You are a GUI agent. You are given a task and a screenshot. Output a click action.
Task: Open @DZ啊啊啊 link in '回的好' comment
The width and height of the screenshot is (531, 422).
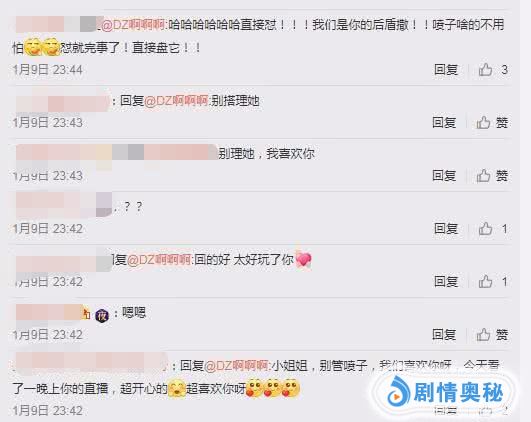tap(159, 260)
